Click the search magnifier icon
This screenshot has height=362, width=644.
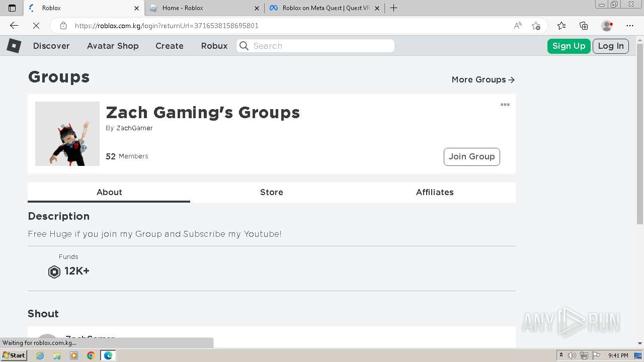[244, 46]
